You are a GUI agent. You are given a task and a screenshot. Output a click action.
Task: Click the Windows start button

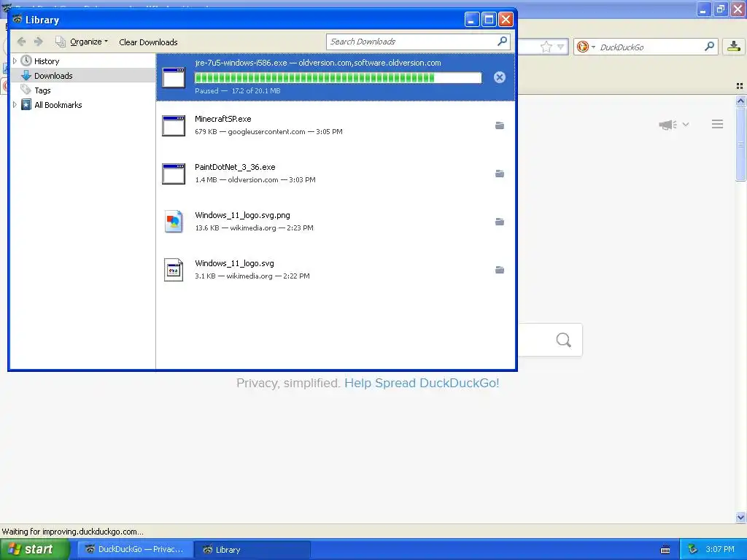(35, 549)
